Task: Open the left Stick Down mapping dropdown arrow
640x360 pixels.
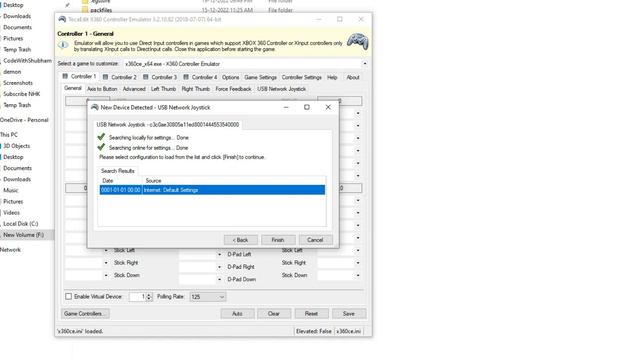Action: click(106, 276)
